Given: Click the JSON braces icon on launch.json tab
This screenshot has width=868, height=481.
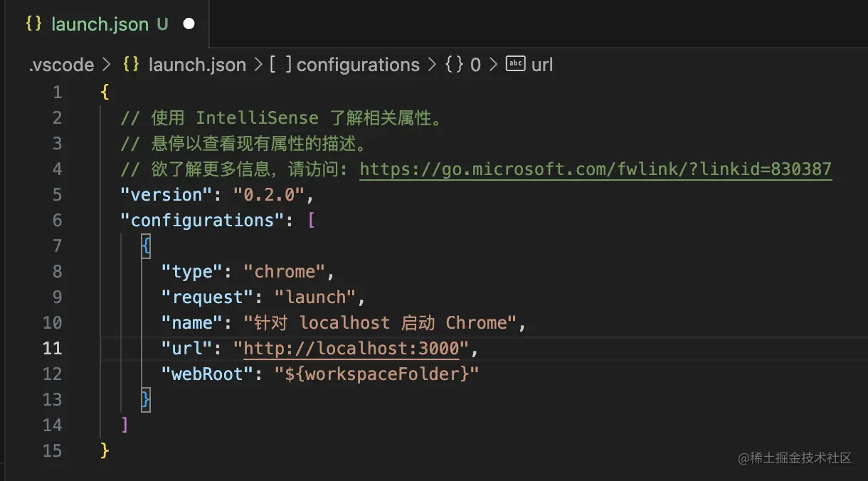Looking at the screenshot, I should pyautogui.click(x=33, y=23).
